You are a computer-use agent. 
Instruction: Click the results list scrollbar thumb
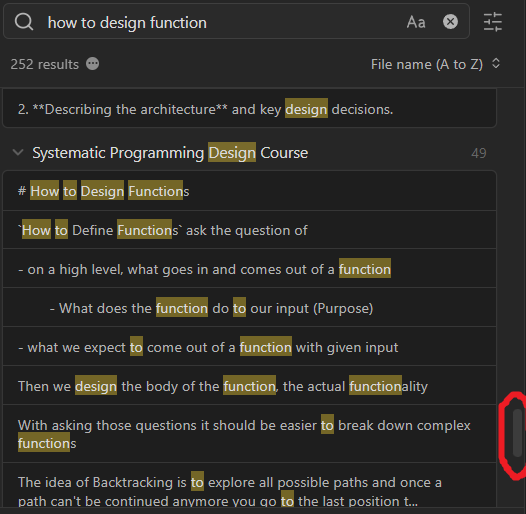[517, 433]
